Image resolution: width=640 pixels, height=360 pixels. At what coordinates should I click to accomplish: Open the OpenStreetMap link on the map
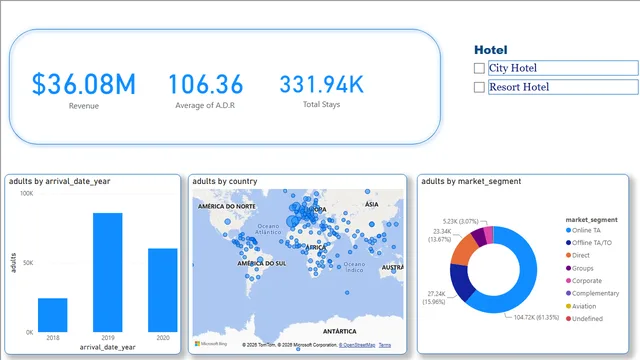coord(357,345)
